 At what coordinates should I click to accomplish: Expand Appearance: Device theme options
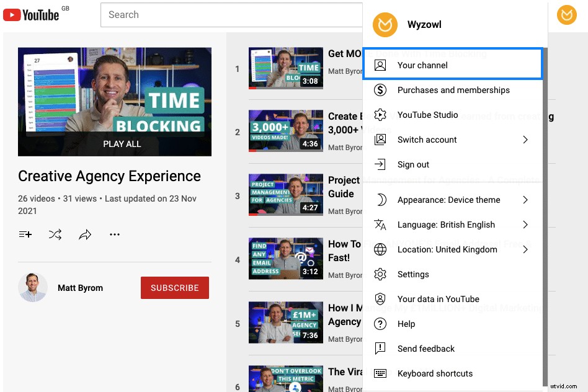(449, 200)
